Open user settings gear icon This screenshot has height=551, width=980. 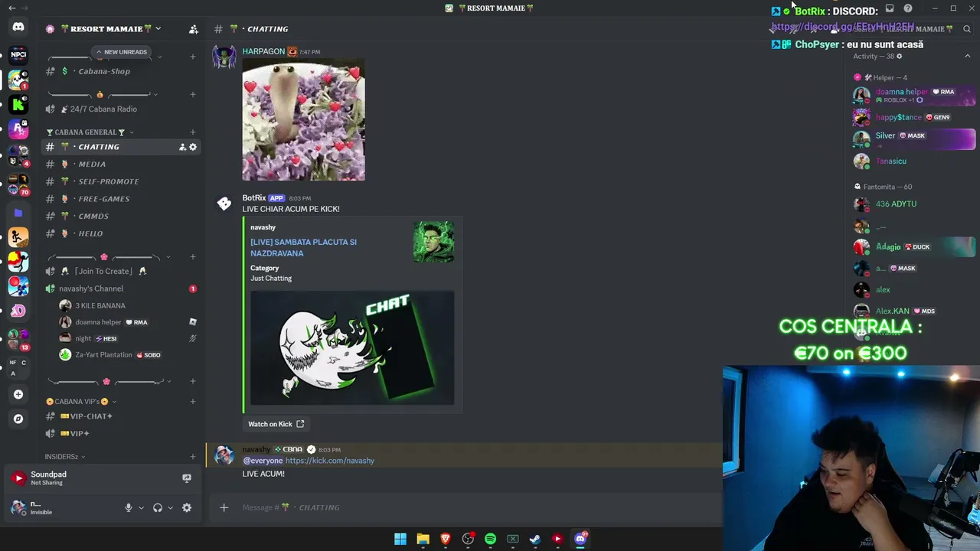(187, 507)
